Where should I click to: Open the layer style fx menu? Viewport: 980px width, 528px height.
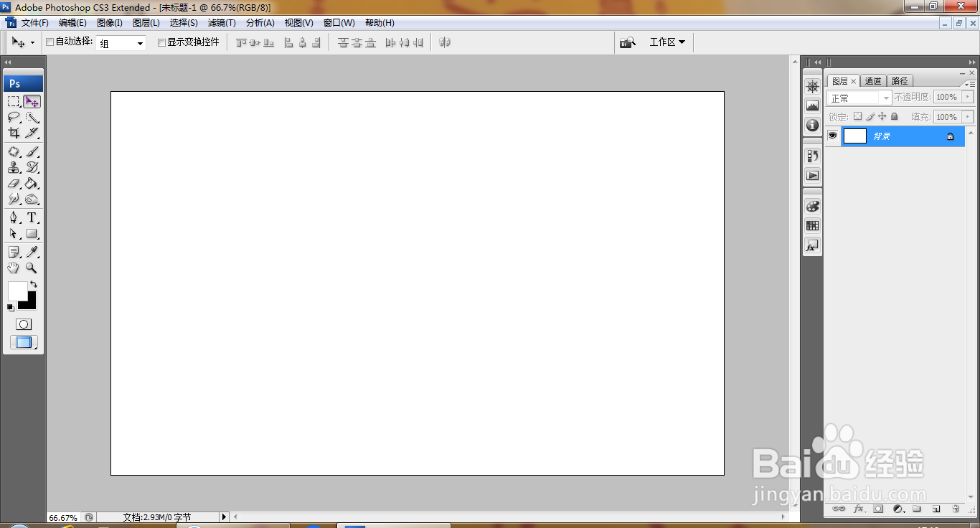(859, 509)
